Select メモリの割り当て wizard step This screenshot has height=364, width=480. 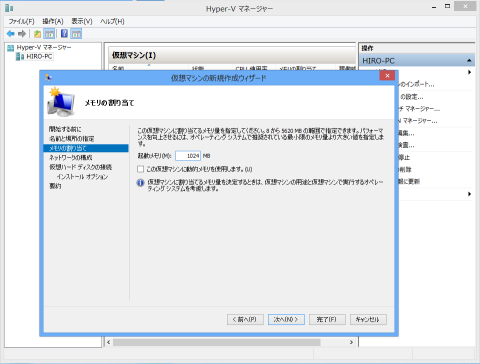click(86, 148)
